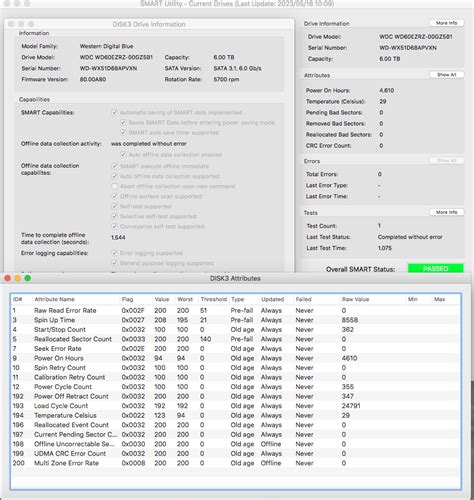Select the Power On Hours attribute row
The image size is (474, 500).
(236, 358)
